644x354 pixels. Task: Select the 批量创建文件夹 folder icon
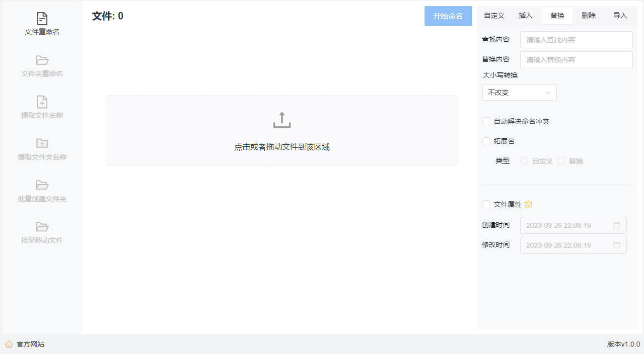pos(42,185)
